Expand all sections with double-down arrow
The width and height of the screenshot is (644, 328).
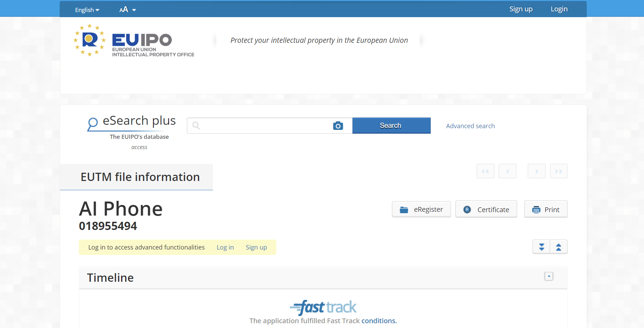coord(541,247)
